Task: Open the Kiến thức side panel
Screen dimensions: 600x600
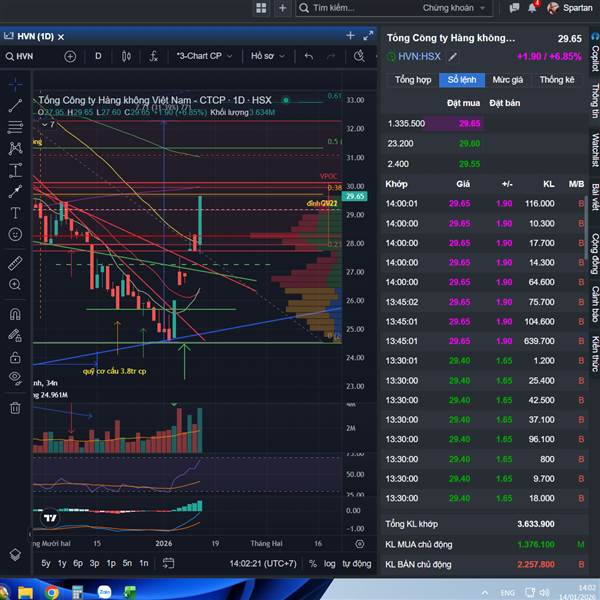Action: tap(595, 354)
